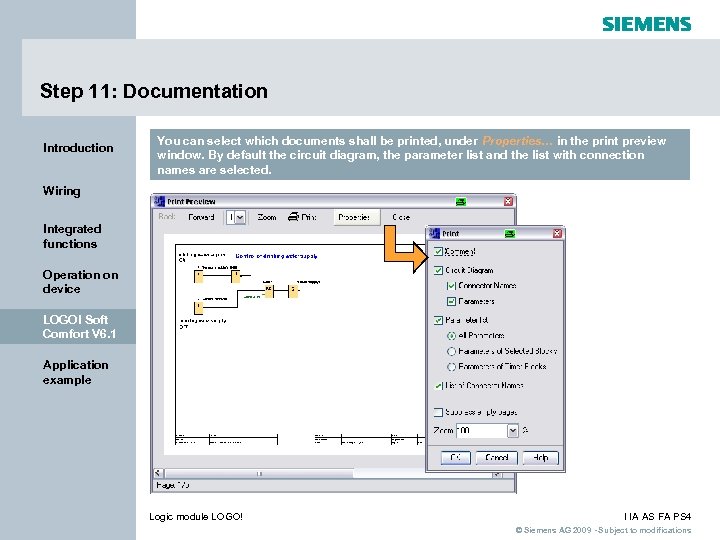Image resolution: width=720 pixels, height=540 pixels.
Task: Select Parameters of Timer Blocks radio button
Action: tap(451, 367)
